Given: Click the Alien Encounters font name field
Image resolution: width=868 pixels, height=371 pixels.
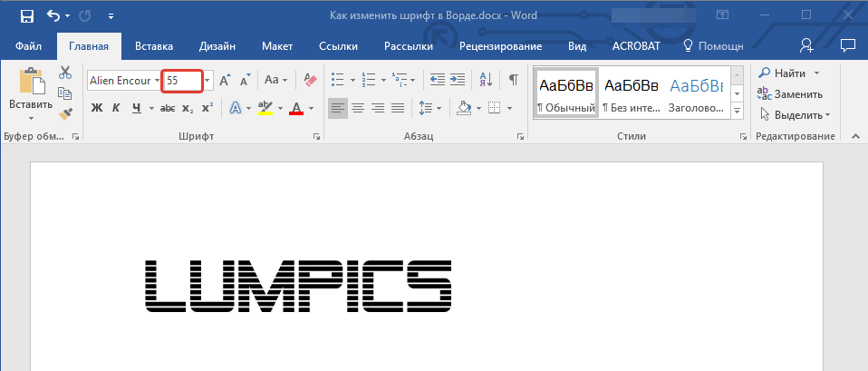Looking at the screenshot, I should point(122,81).
